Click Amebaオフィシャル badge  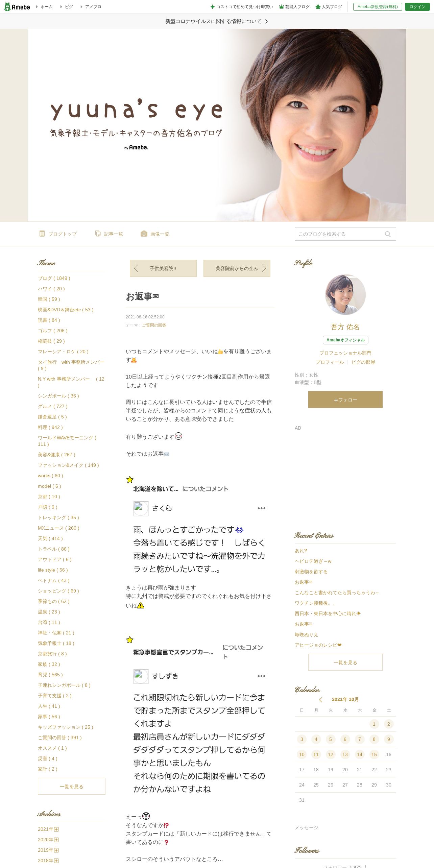pyautogui.click(x=345, y=340)
